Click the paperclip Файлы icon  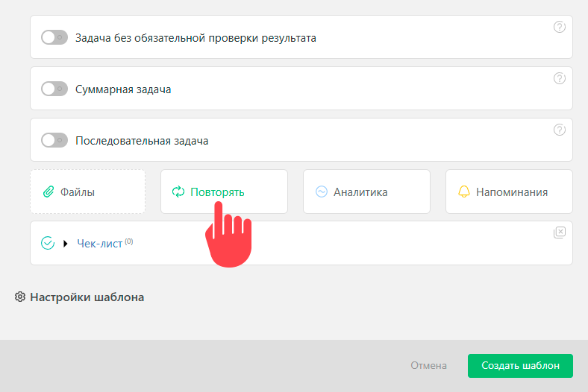pyautogui.click(x=49, y=192)
